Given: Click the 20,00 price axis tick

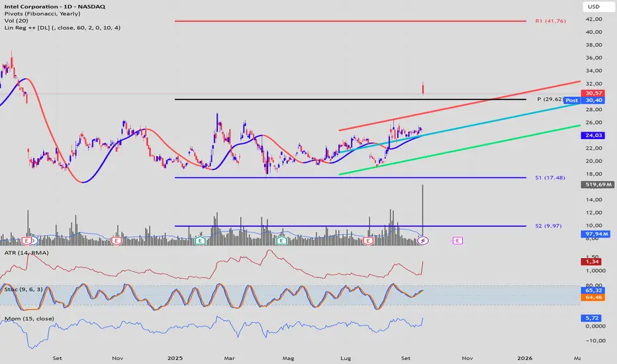Looking at the screenshot, I should 594,161.
